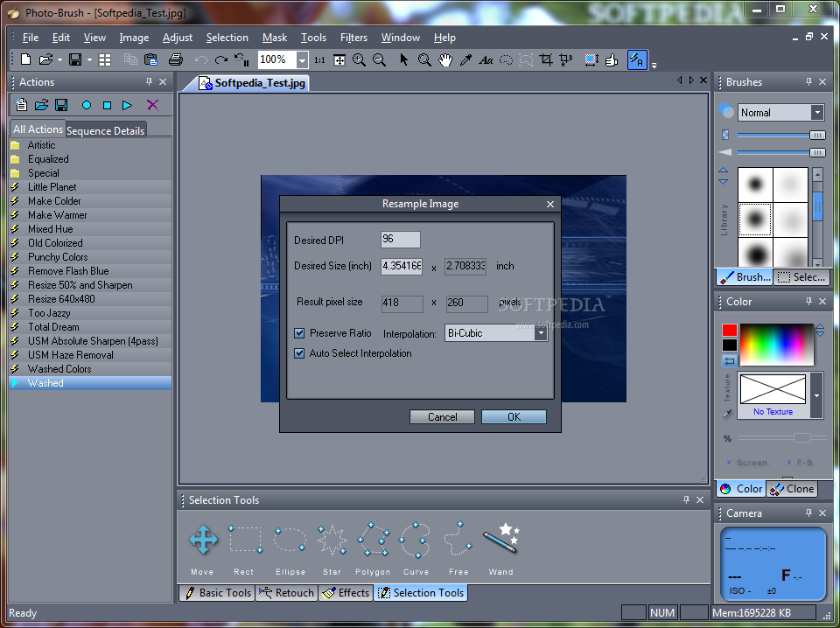The image size is (840, 628).
Task: Open the Mask menu
Action: [275, 38]
